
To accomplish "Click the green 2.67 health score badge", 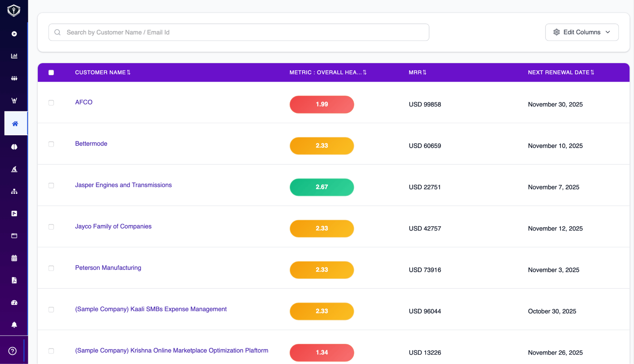I will (x=322, y=187).
